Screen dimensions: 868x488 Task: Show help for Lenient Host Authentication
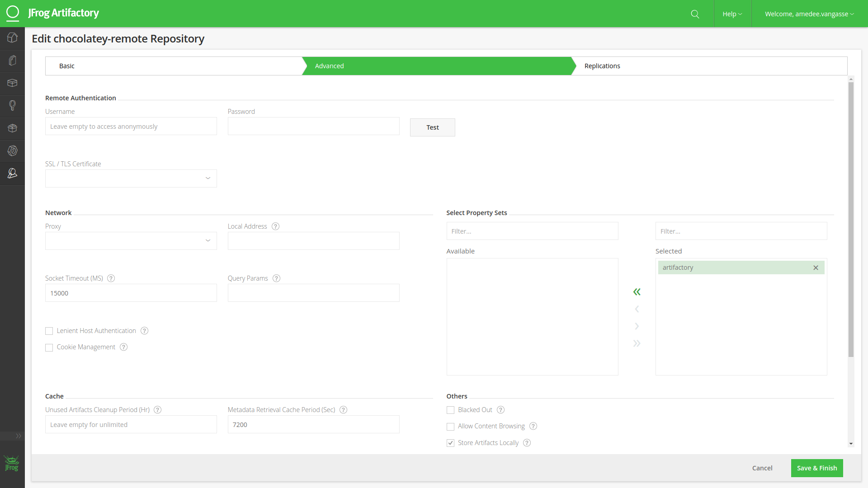(144, 331)
